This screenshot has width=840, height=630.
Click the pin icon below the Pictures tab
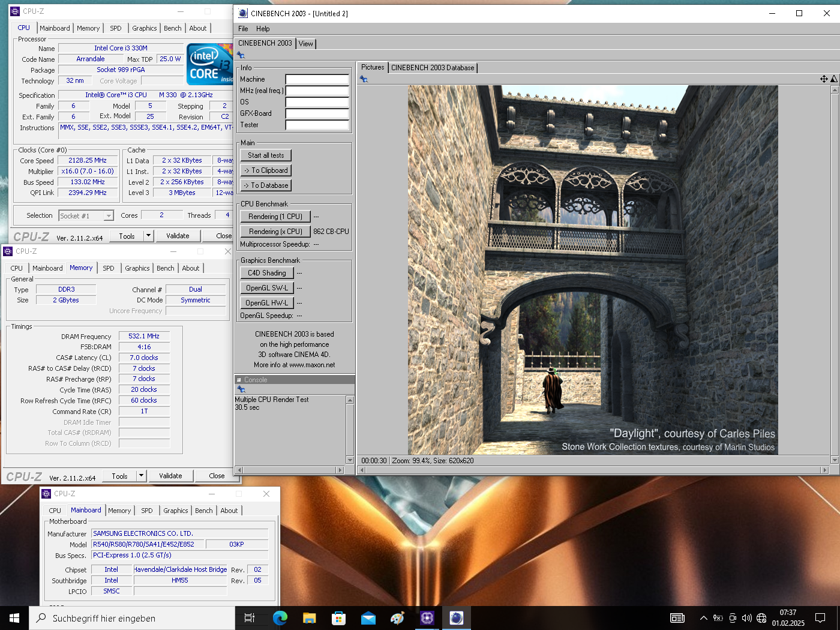click(x=364, y=79)
